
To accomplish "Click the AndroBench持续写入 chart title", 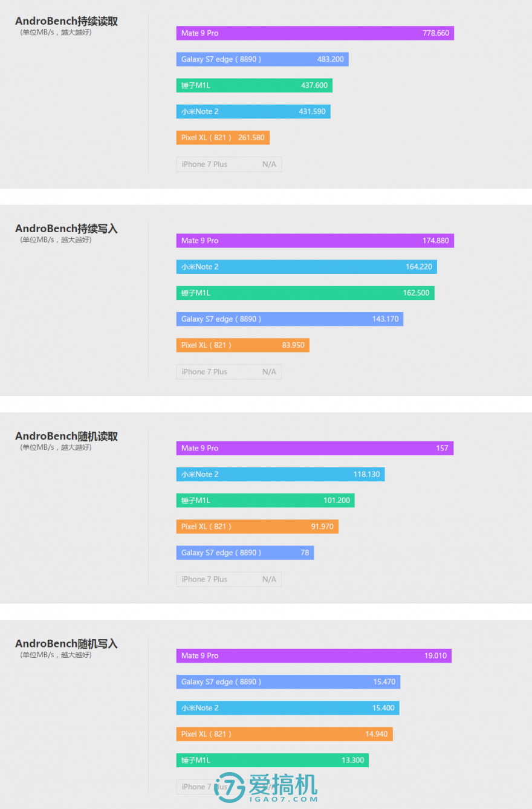I will point(66,229).
